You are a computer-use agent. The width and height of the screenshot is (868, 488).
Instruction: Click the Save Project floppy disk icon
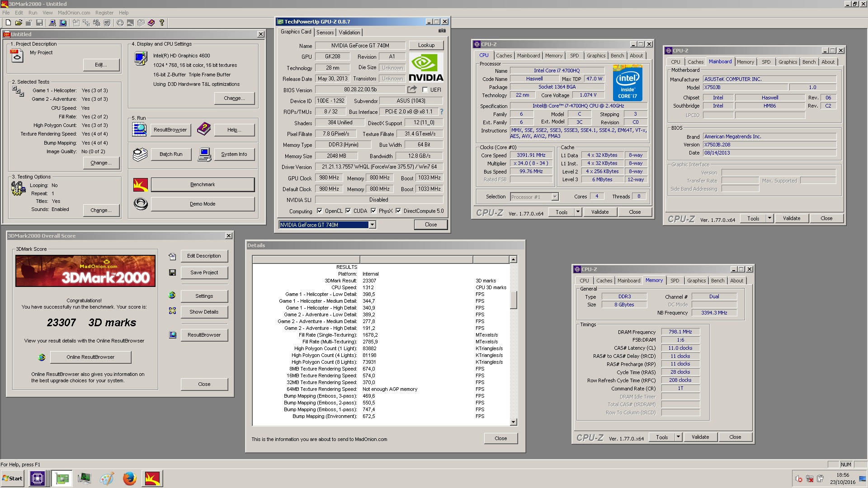click(x=172, y=272)
